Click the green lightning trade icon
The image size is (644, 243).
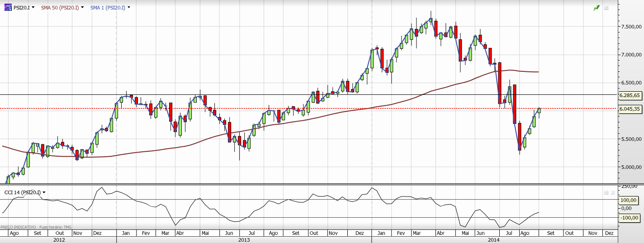597,8
